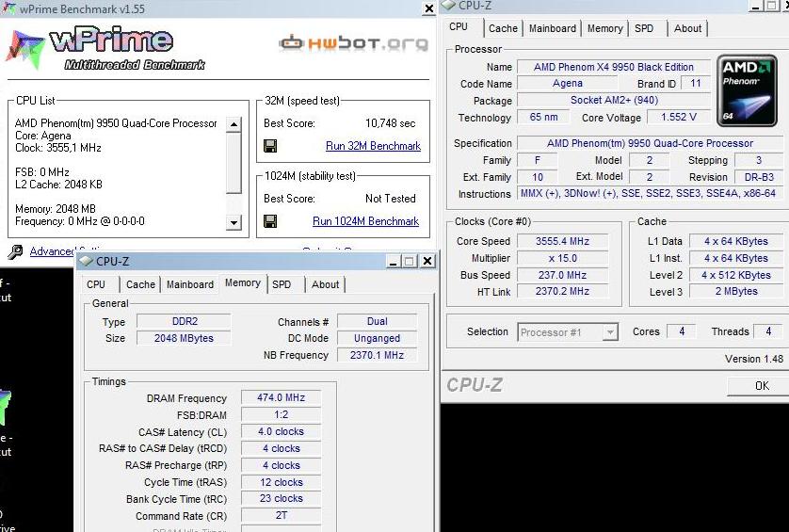Click OK button in CPU-Z window

pyautogui.click(x=762, y=385)
